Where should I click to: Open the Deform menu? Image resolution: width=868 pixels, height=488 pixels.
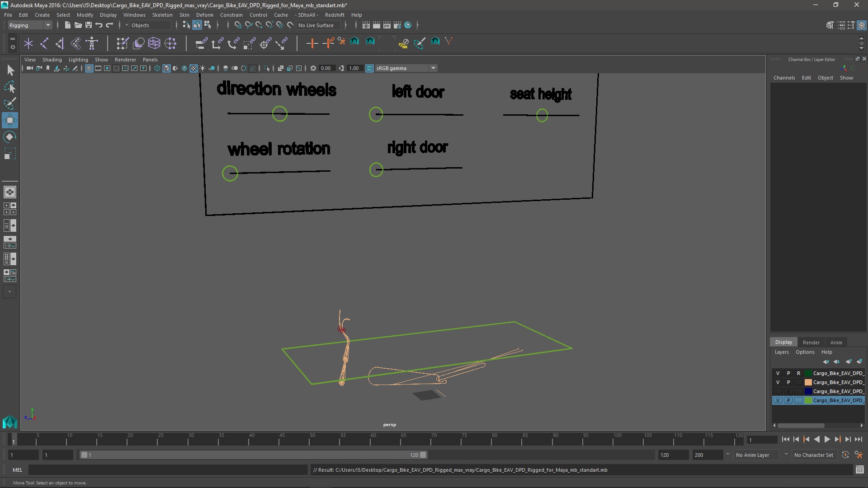[x=204, y=15]
